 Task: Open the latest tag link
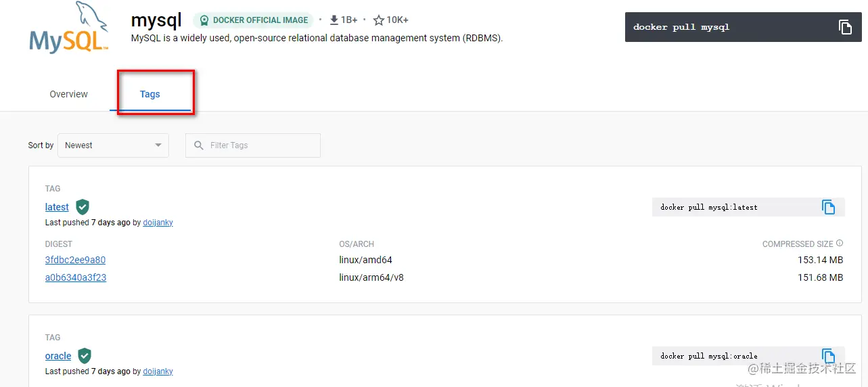(57, 207)
